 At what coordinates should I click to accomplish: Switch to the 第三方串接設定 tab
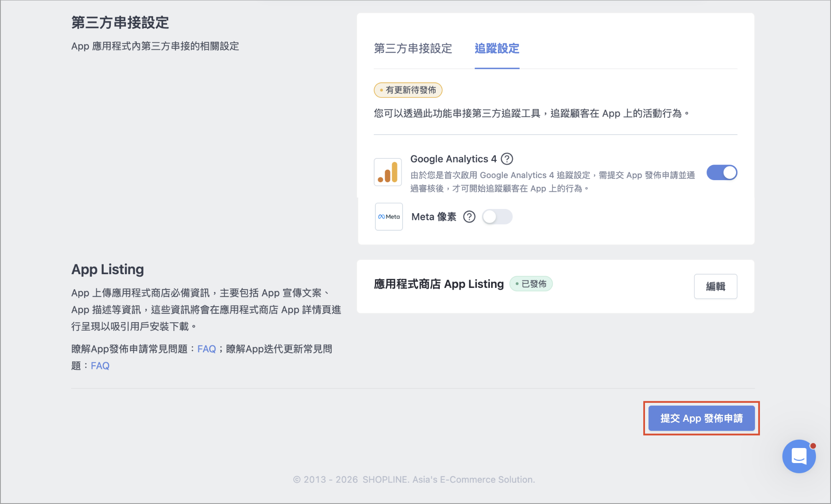click(x=413, y=48)
